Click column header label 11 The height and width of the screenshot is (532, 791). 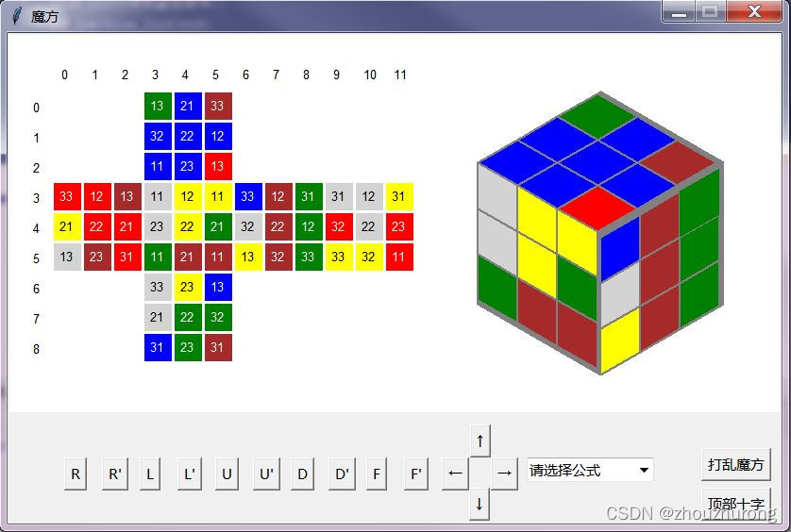pyautogui.click(x=400, y=75)
